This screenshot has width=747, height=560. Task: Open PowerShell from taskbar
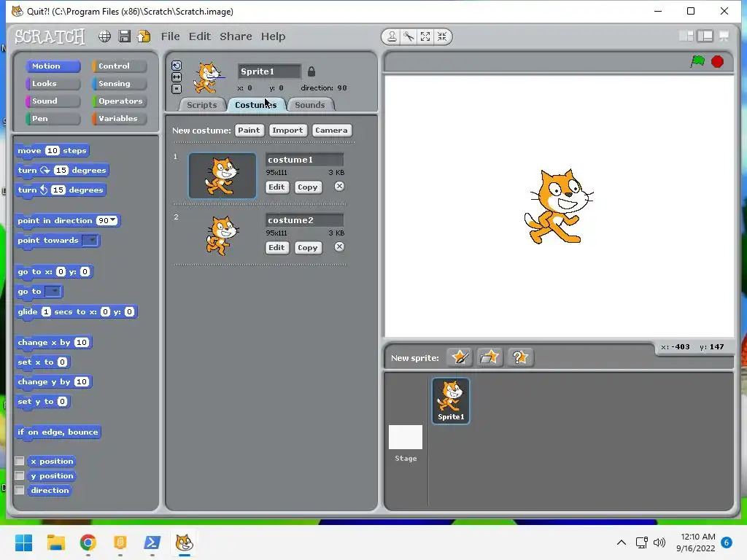coord(152,542)
